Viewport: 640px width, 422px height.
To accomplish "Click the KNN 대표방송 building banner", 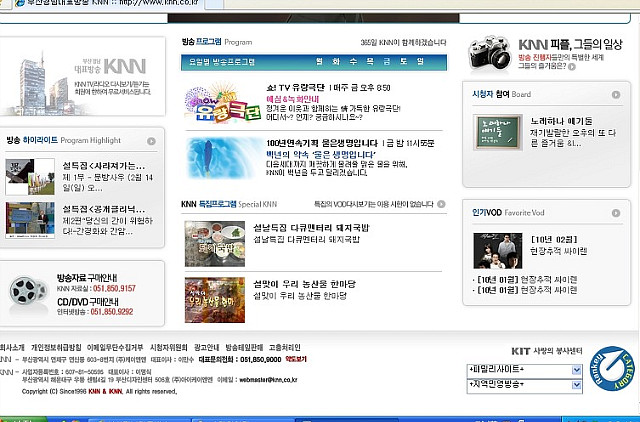I will [82, 77].
